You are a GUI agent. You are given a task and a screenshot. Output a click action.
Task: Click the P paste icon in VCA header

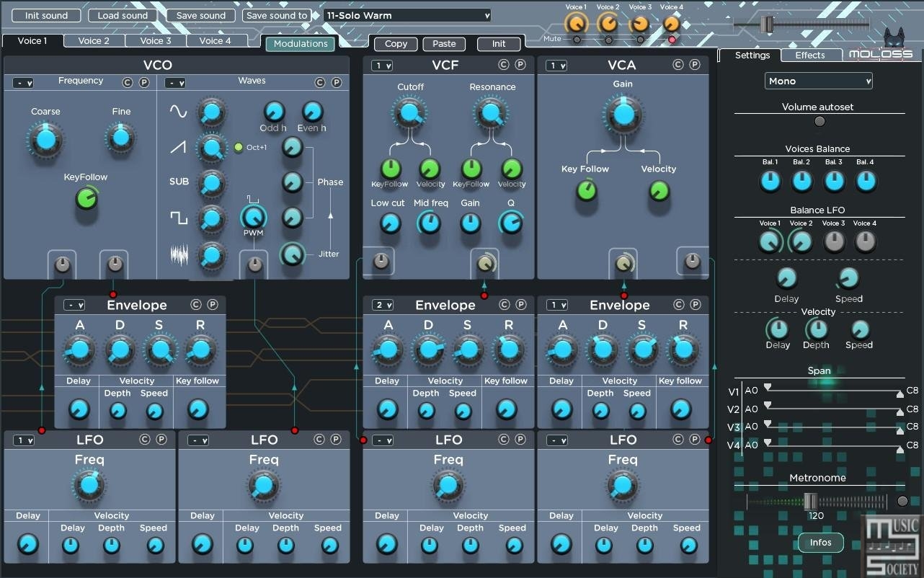[695, 65]
